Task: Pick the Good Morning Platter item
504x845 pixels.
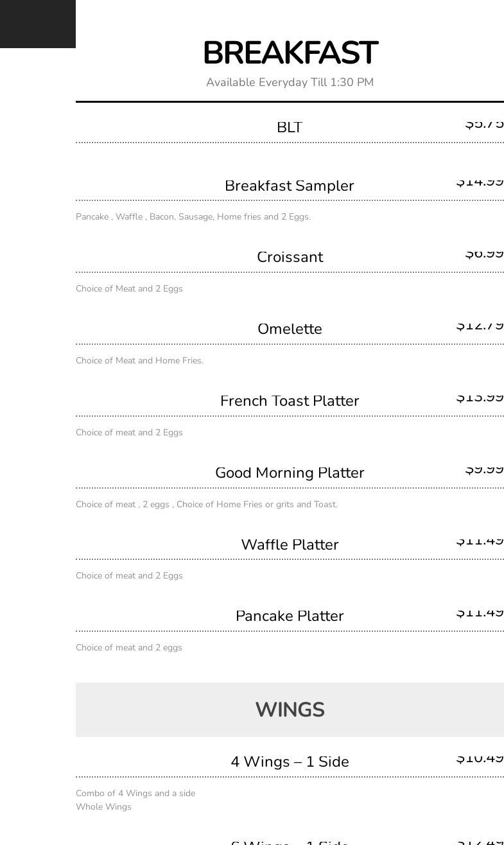Action: point(290,473)
